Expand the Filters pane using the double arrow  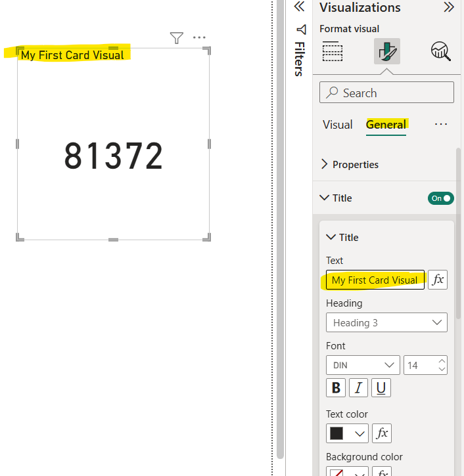click(x=300, y=7)
